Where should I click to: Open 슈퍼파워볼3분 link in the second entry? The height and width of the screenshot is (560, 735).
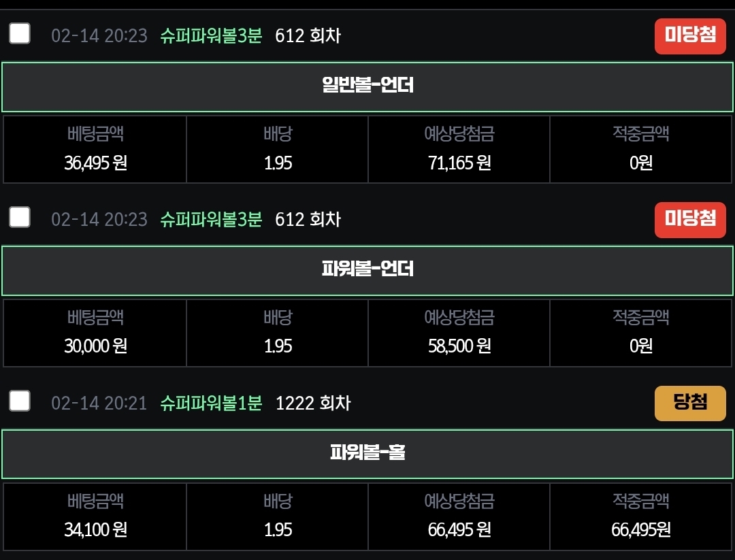211,219
